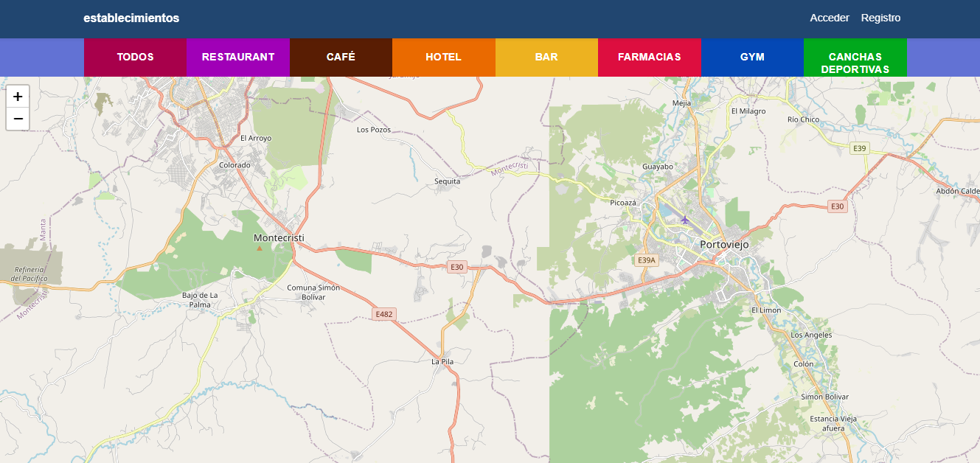Image resolution: width=980 pixels, height=463 pixels.
Task: Click the Sequita label
Action: click(x=448, y=181)
